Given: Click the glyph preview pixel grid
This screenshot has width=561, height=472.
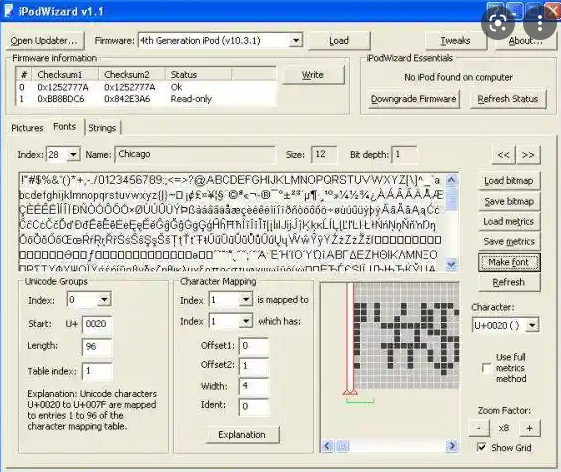Looking at the screenshot, I should (406, 336).
